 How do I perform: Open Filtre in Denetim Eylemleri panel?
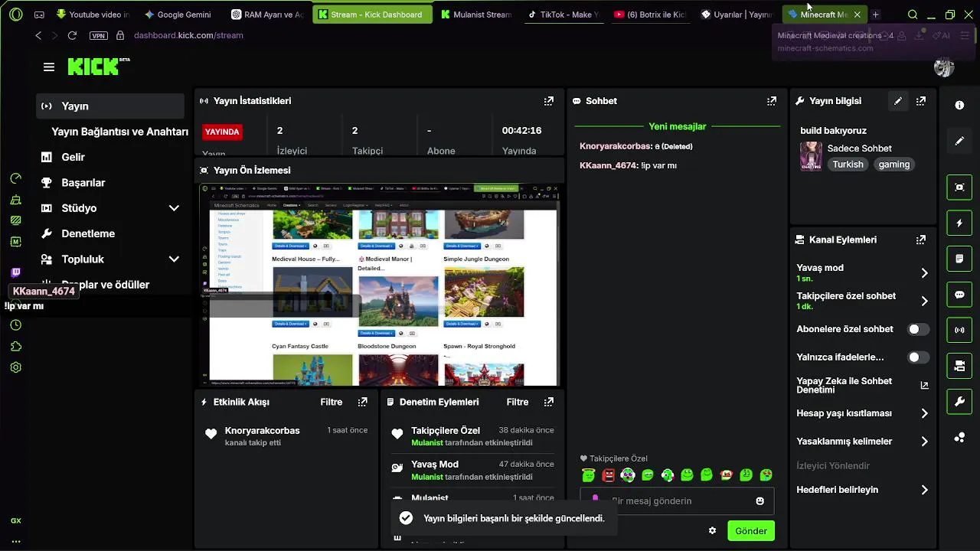pos(518,402)
